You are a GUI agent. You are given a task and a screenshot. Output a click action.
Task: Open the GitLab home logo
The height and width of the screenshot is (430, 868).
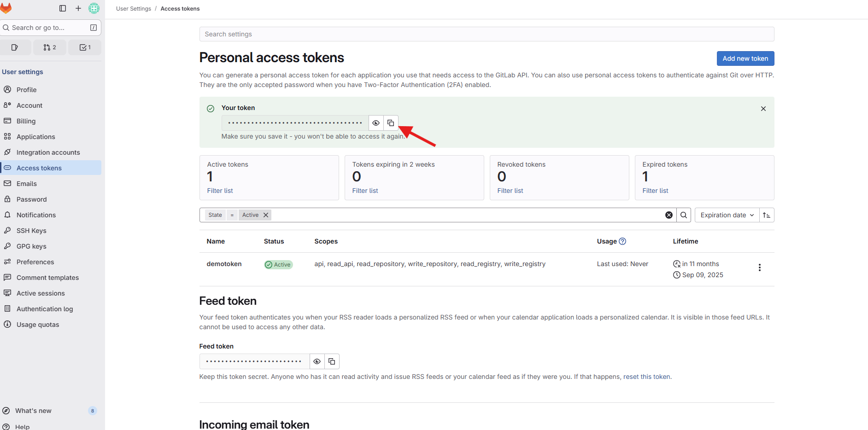(6, 8)
